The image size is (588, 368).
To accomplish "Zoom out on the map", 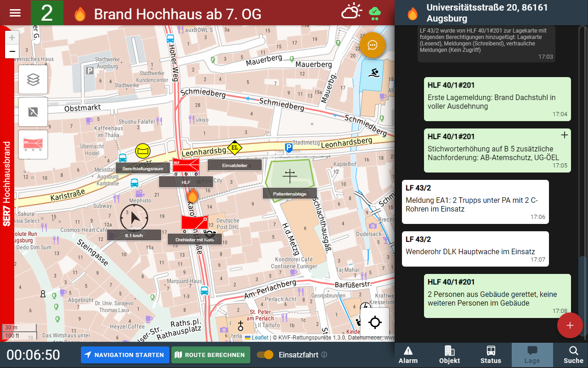I will 12,51.
